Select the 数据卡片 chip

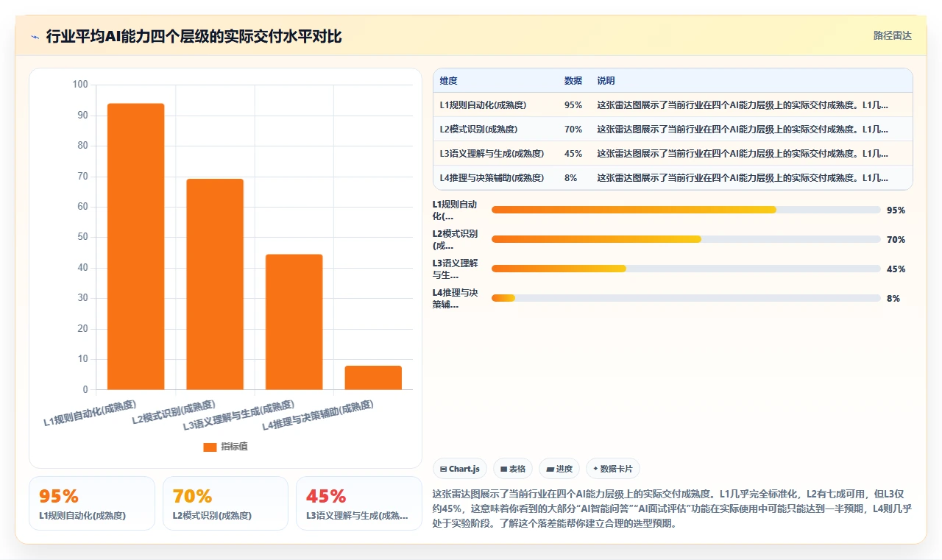tap(613, 469)
